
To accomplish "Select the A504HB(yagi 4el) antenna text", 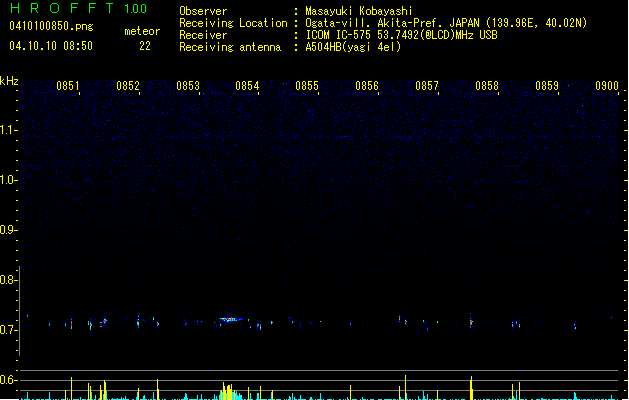I will (353, 47).
